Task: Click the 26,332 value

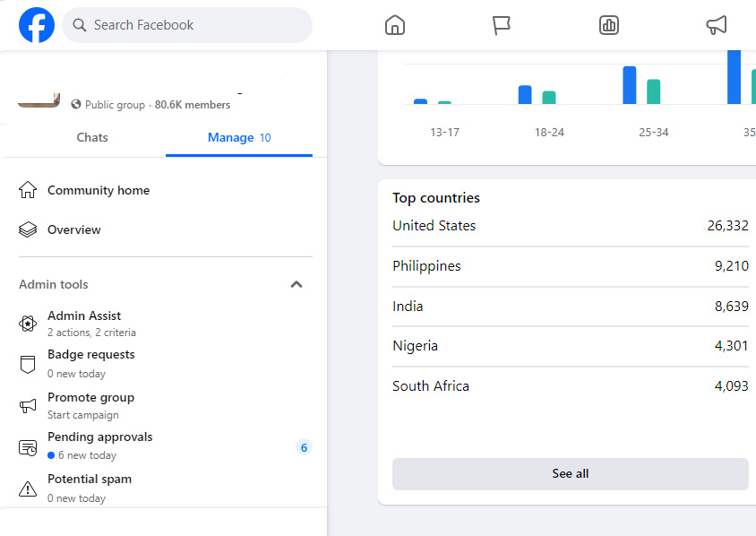Action: coord(727,226)
